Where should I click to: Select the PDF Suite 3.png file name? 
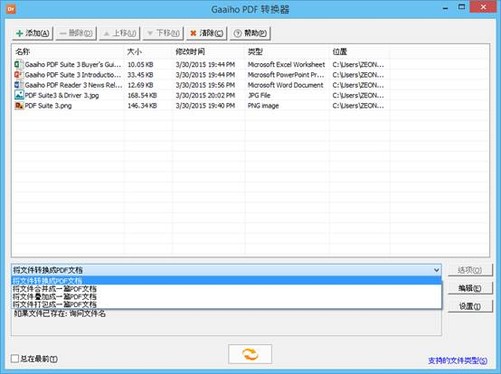click(48, 106)
